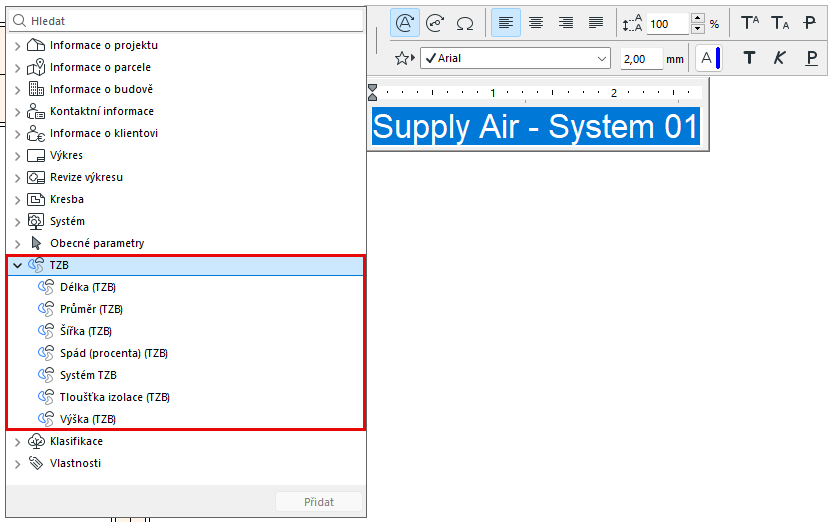
Task: Click the Přidat button
Action: click(319, 502)
